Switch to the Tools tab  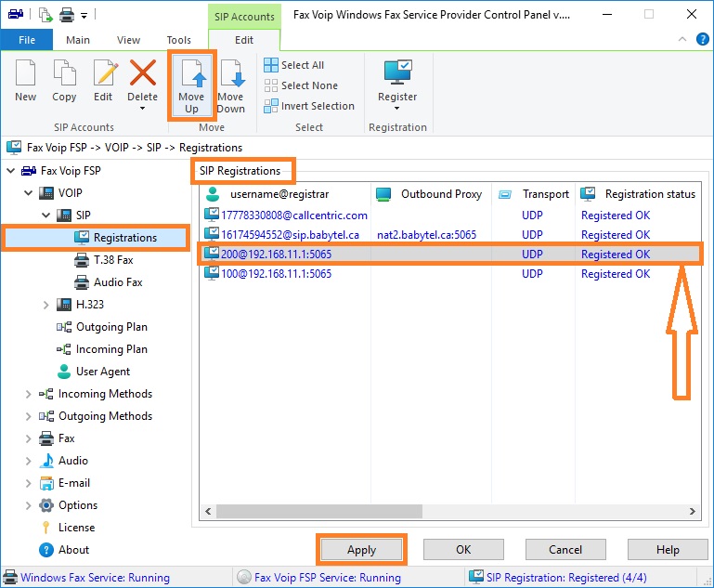coord(179,40)
